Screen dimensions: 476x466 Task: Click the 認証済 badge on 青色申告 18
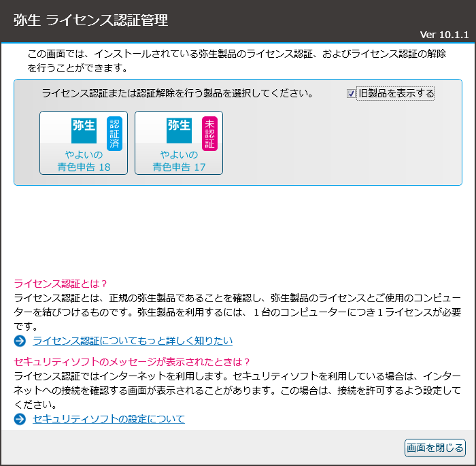115,133
